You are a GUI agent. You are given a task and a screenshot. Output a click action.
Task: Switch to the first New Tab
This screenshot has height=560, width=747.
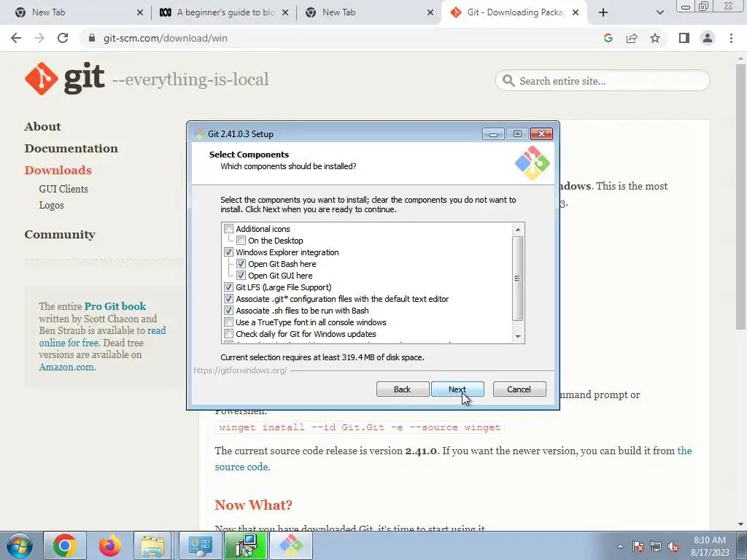(x=79, y=12)
